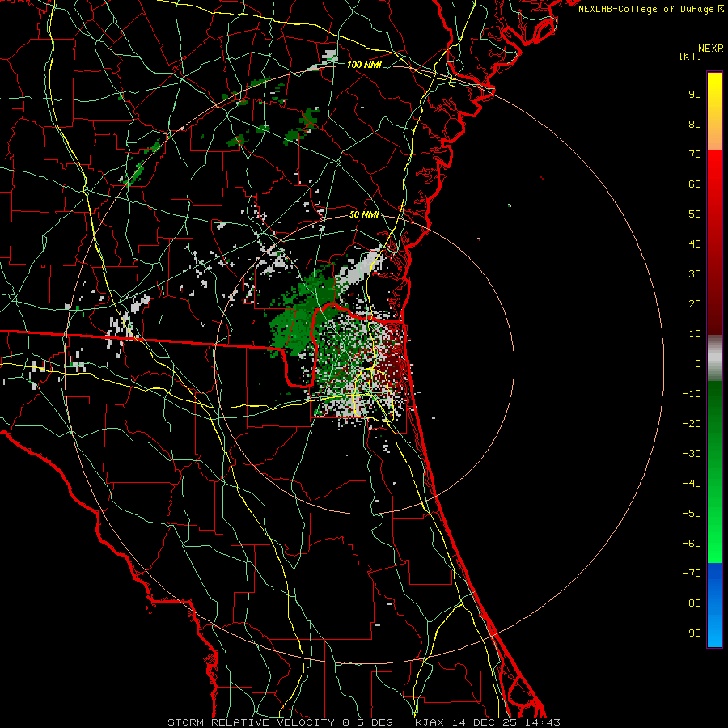Click the 0.5 DEG elevation text
Screen dimensions: 728x728
point(367,722)
